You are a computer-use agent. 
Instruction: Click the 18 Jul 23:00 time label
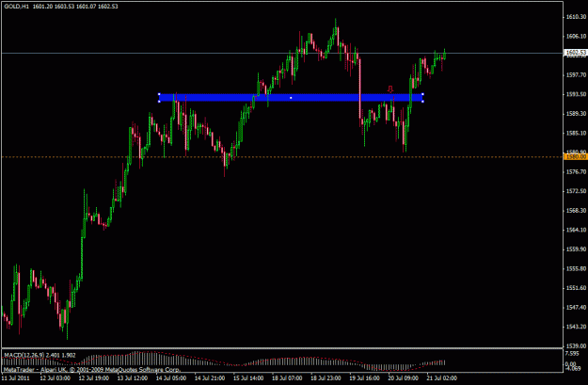pyautogui.click(x=326, y=378)
